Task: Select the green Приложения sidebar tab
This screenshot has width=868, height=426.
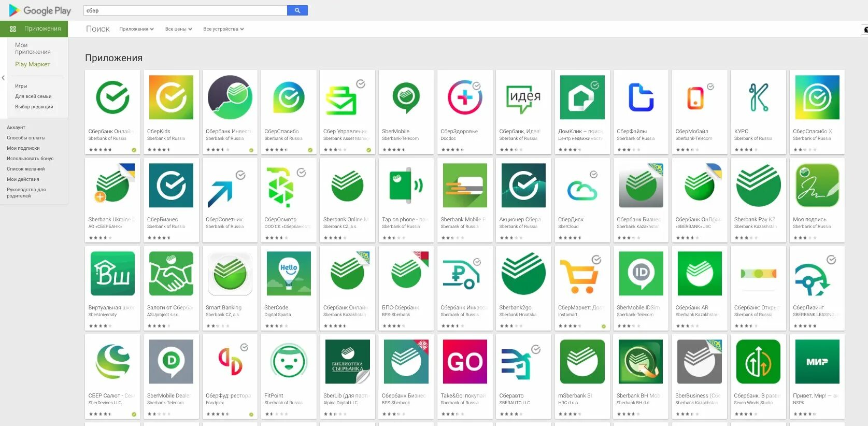Action: point(34,29)
